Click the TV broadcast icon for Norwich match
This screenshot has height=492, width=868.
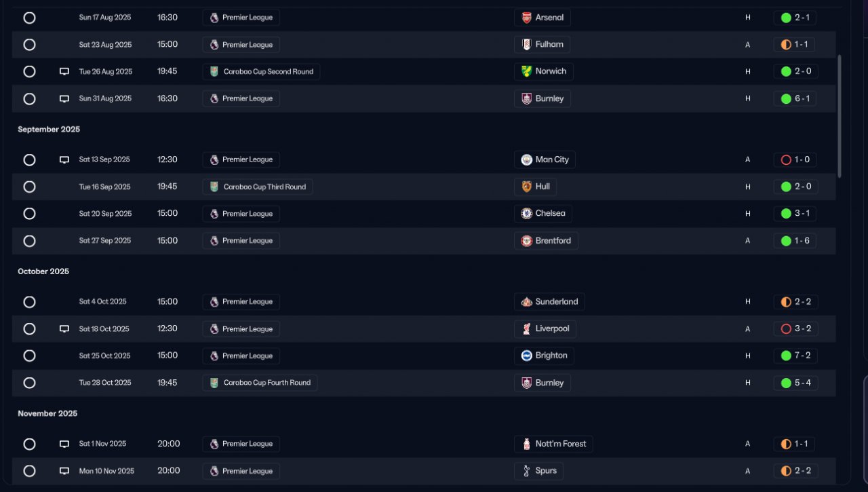[x=64, y=71]
